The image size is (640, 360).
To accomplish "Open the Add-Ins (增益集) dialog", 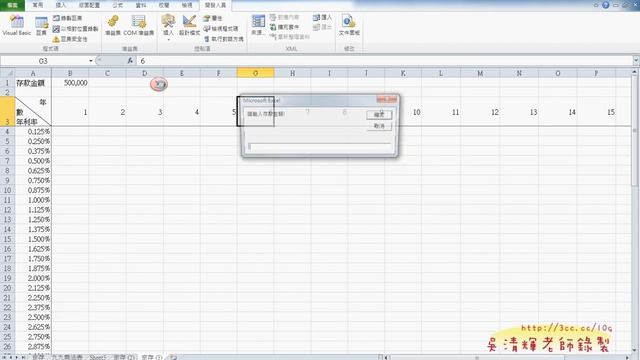I will point(113,25).
